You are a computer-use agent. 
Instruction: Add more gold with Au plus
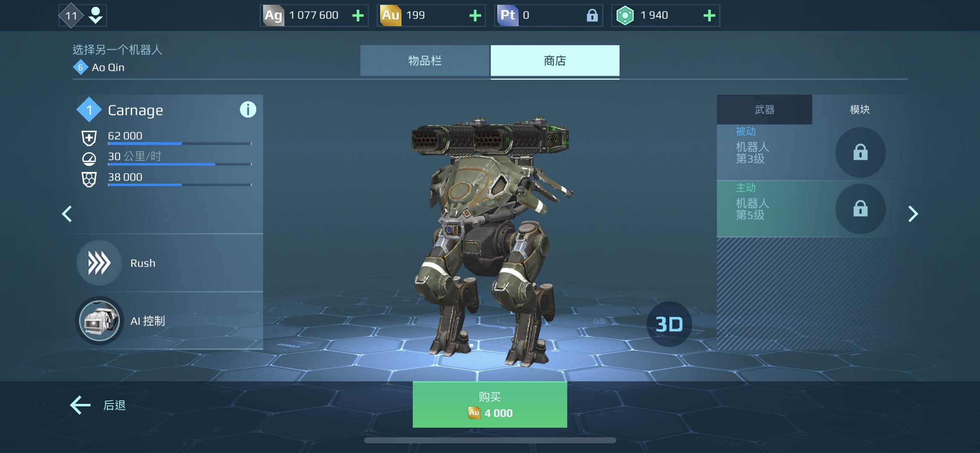pos(475,16)
